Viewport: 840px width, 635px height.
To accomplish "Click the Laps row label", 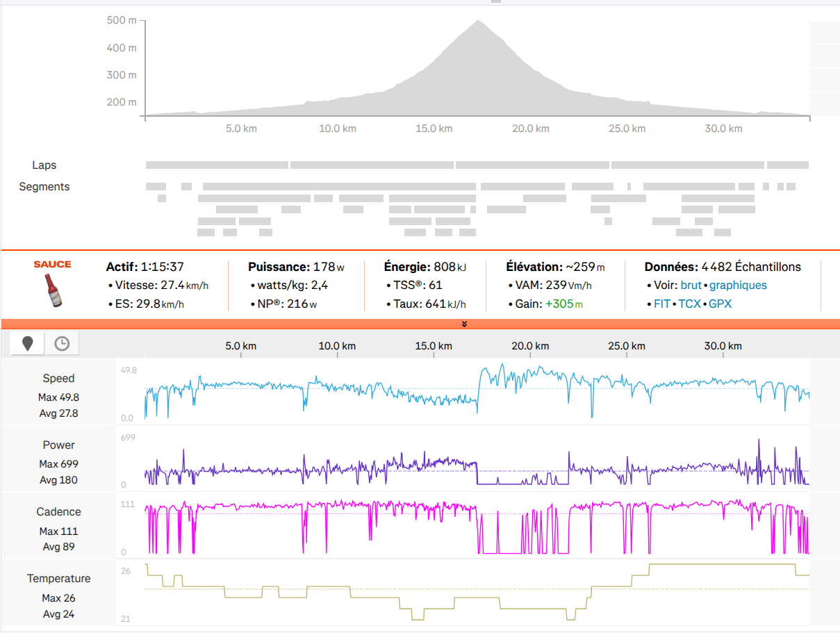I will (44, 165).
